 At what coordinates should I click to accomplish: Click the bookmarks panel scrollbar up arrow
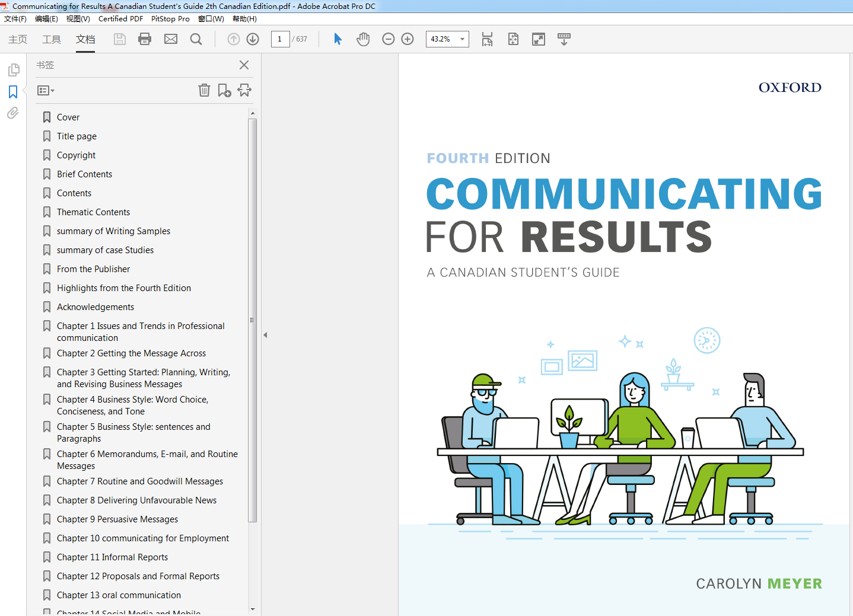click(x=253, y=113)
